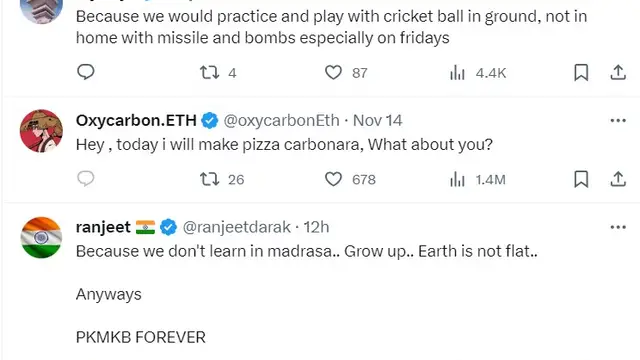This screenshot has width=640, height=360.
Task: Retweet the pizza carbonara tweet
Action: [222, 179]
